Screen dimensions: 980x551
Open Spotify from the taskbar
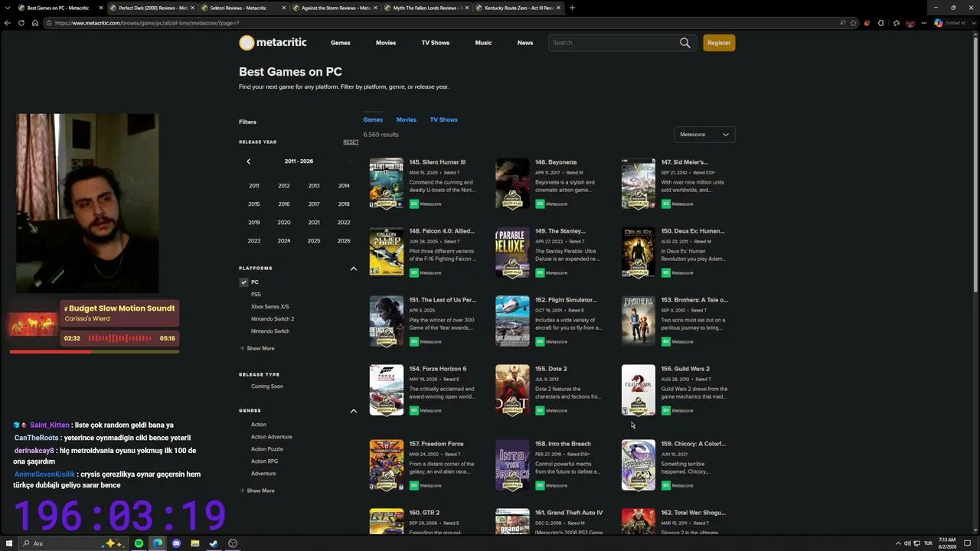(139, 543)
